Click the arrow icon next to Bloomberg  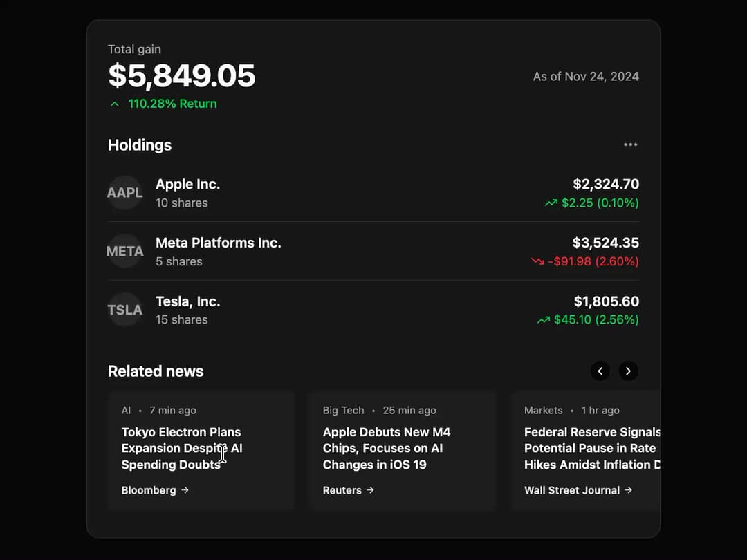tap(185, 490)
